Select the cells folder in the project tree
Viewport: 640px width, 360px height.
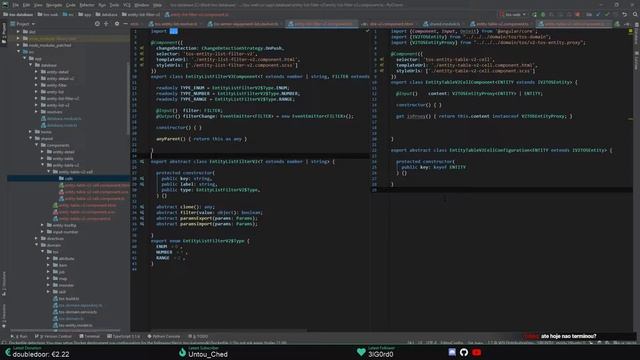point(69,178)
